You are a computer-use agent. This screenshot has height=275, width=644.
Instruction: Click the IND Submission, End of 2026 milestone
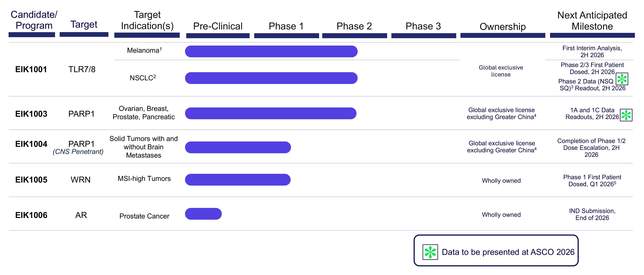592,214
